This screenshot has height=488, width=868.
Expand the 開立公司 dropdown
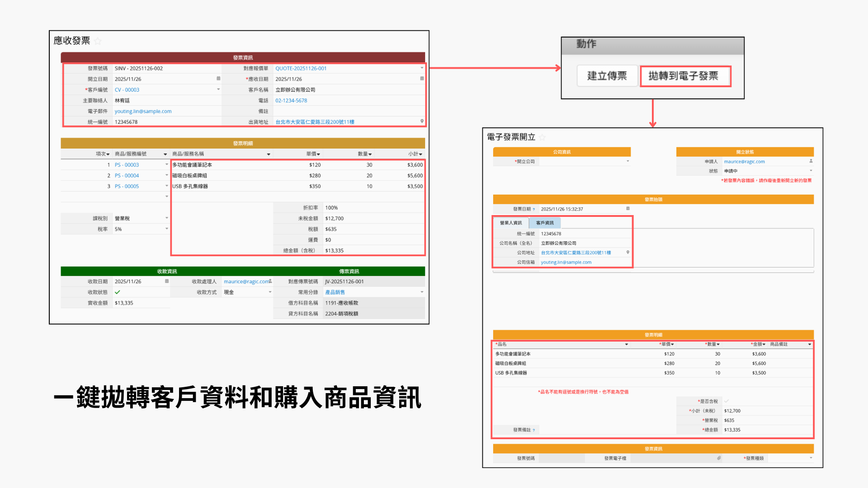click(627, 161)
